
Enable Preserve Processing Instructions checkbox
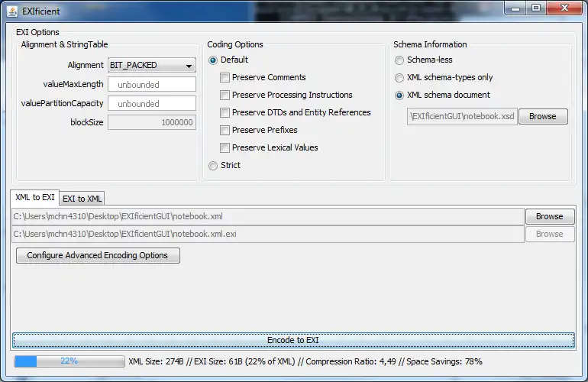pos(225,95)
